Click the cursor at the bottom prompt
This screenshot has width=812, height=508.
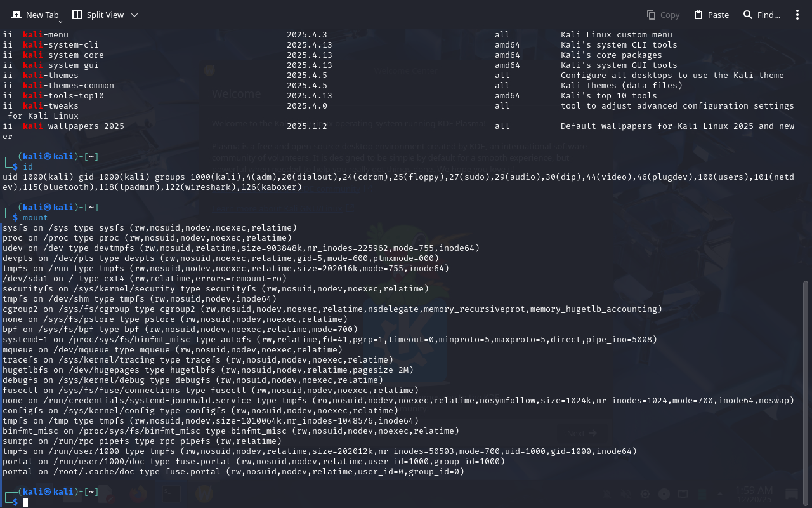[x=25, y=502]
